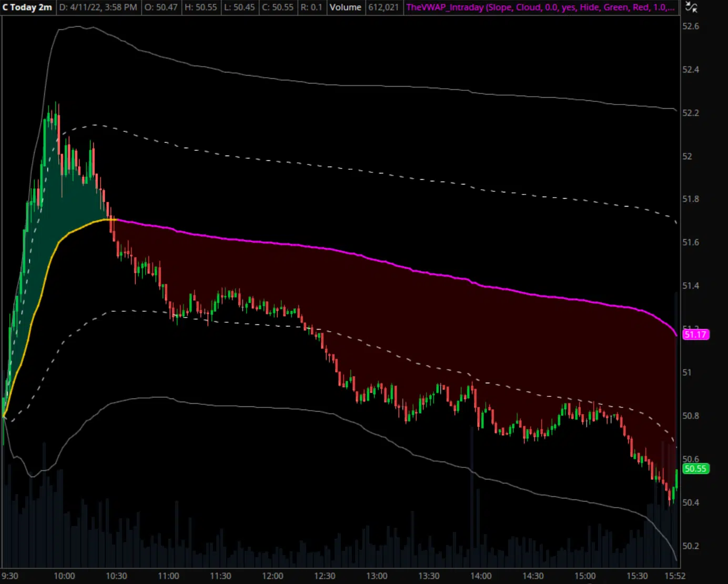Click the 51.8 price axis label
This screenshot has width=728, height=584.
click(x=691, y=199)
